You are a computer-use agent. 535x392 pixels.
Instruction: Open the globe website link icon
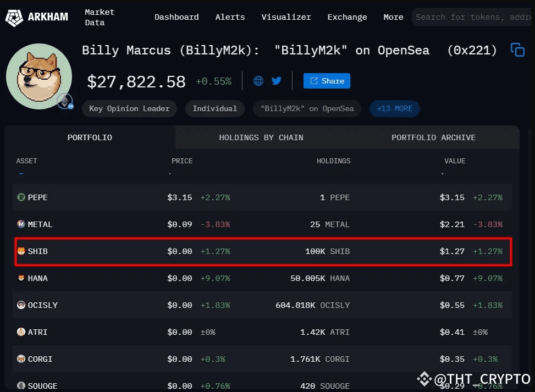pyautogui.click(x=258, y=81)
